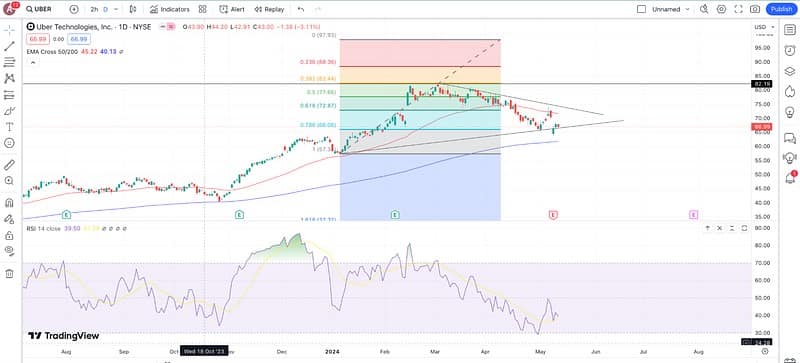Take a chart snapshot with camera icon
The height and width of the screenshot is (363, 800).
pos(755,9)
